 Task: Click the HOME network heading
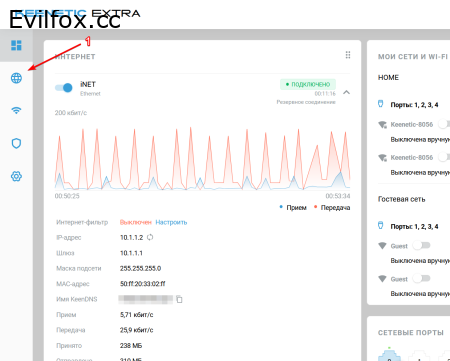(388, 77)
